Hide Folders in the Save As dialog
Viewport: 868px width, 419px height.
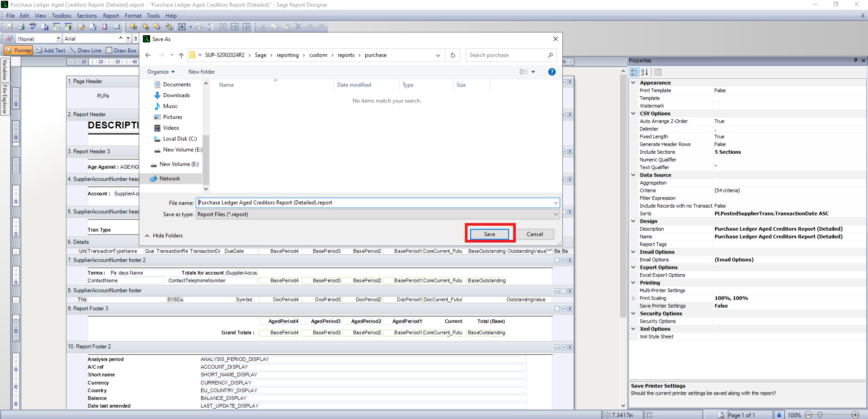[x=164, y=235]
